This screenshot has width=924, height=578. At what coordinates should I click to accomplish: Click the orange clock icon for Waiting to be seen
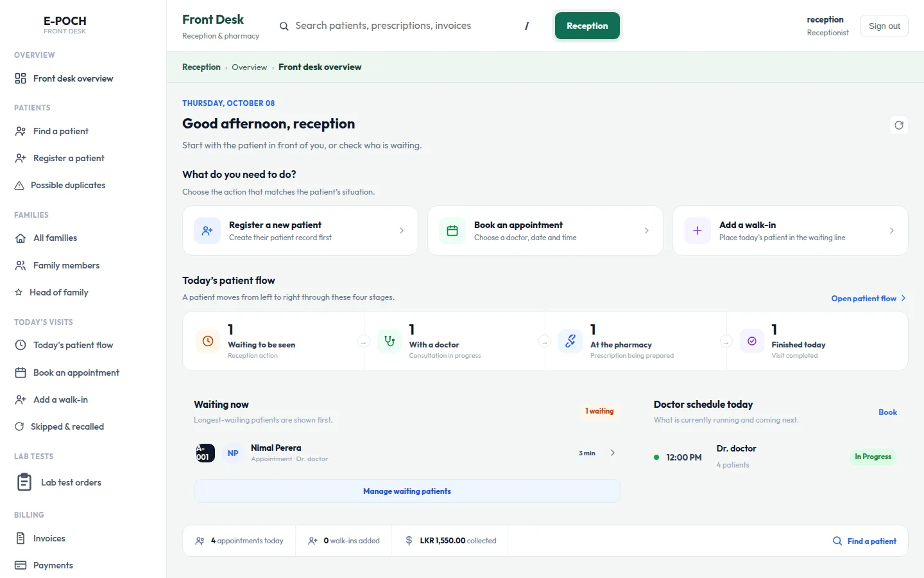208,341
